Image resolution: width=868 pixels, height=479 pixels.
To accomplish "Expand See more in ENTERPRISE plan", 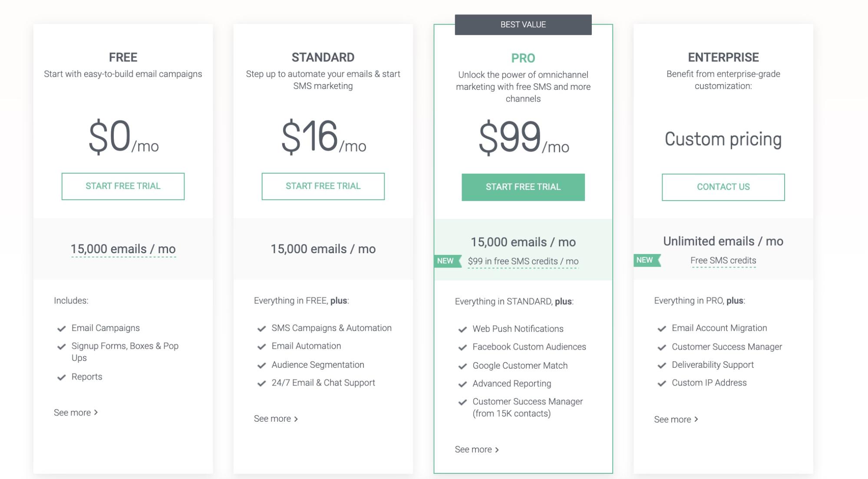I will (x=676, y=420).
